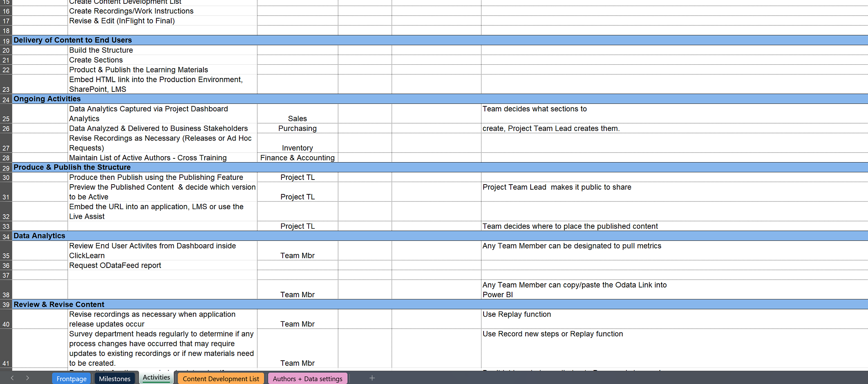Screen dimensions: 868x384
Task: Click the 'Data Analytics' section header cell
Action: (x=39, y=236)
